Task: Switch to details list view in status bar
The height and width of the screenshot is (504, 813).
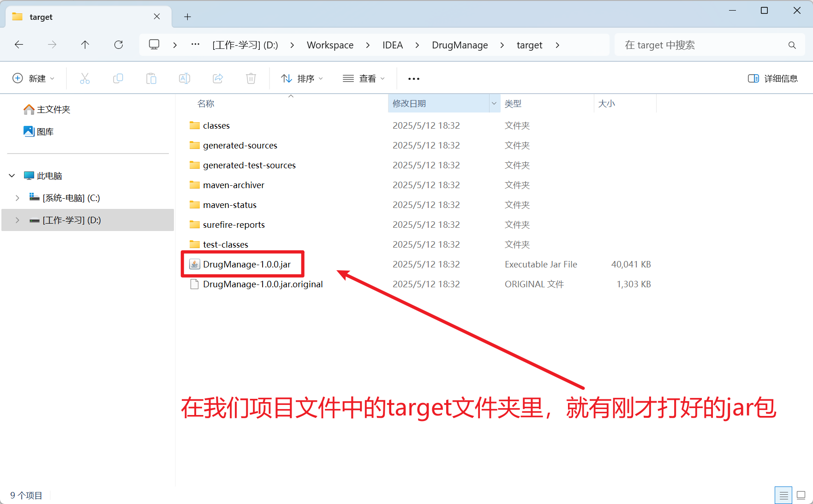Action: [783, 495]
